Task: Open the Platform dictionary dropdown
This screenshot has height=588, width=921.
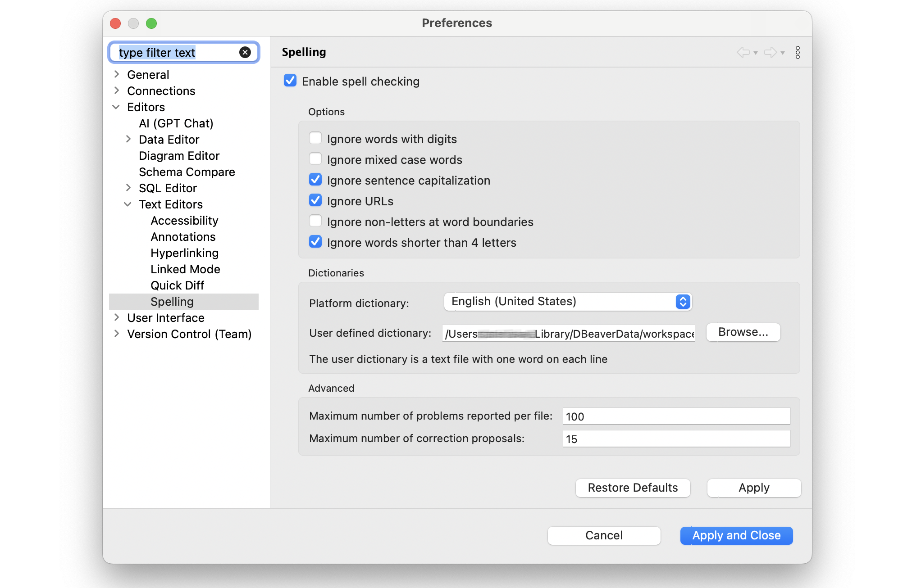Action: [567, 302]
